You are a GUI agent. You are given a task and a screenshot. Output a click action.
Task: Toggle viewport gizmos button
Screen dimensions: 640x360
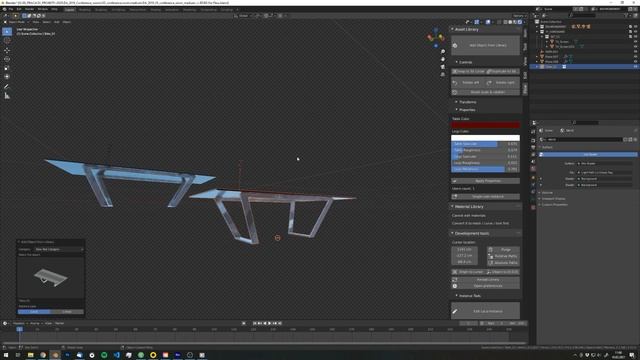477,22
